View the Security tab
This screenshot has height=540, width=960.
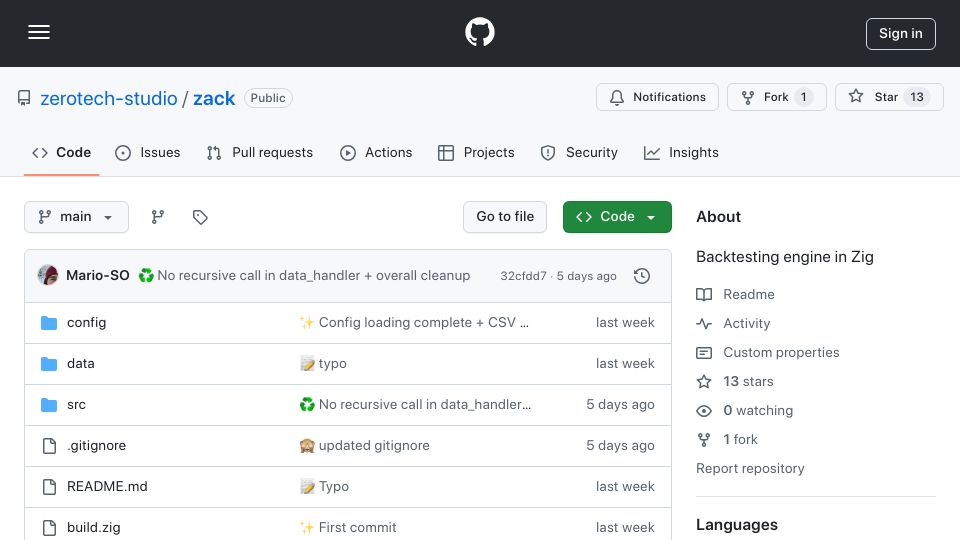[x=579, y=152]
